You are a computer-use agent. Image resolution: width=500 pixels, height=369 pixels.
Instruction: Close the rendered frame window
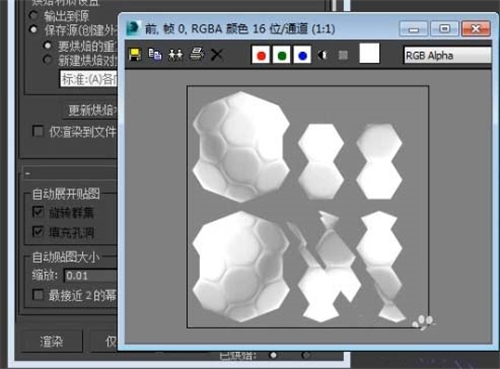(x=476, y=29)
